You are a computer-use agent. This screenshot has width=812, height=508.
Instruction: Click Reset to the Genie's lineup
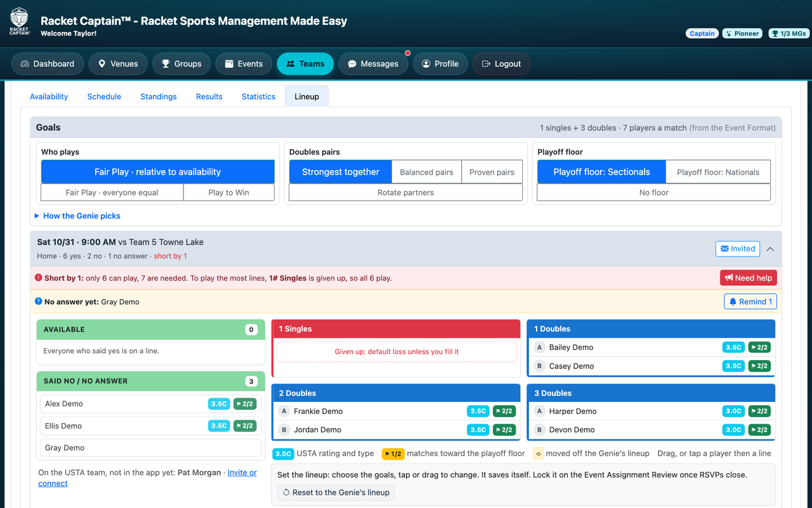pos(336,492)
